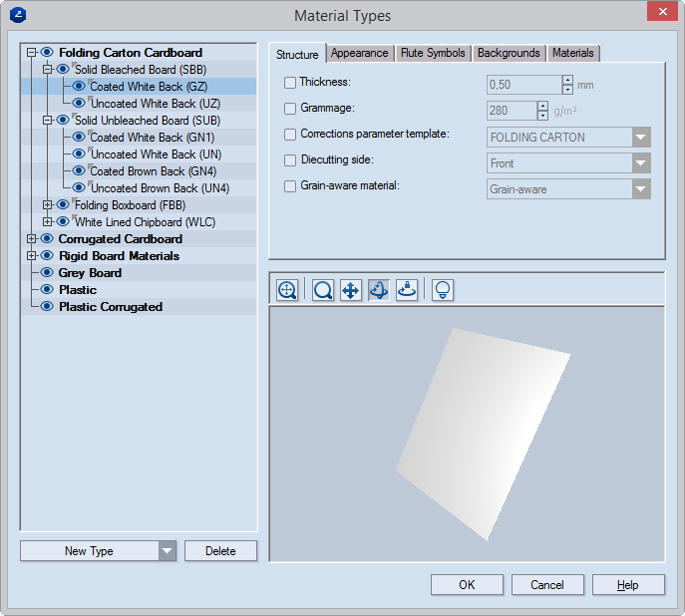Image resolution: width=685 pixels, height=616 pixels.
Task: Toggle visibility eye of Solid Bleached Board (SBB)
Action: 63,69
